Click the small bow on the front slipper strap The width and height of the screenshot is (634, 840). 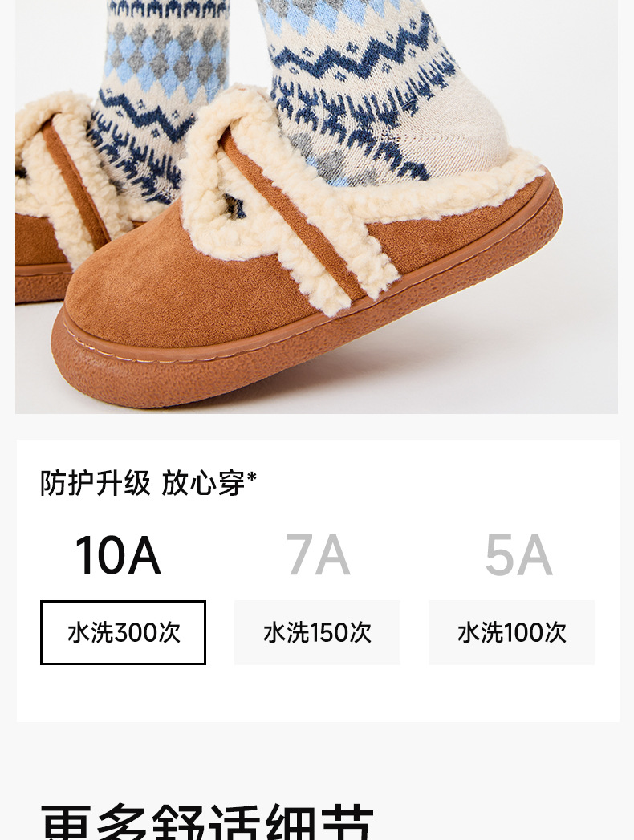(x=234, y=206)
